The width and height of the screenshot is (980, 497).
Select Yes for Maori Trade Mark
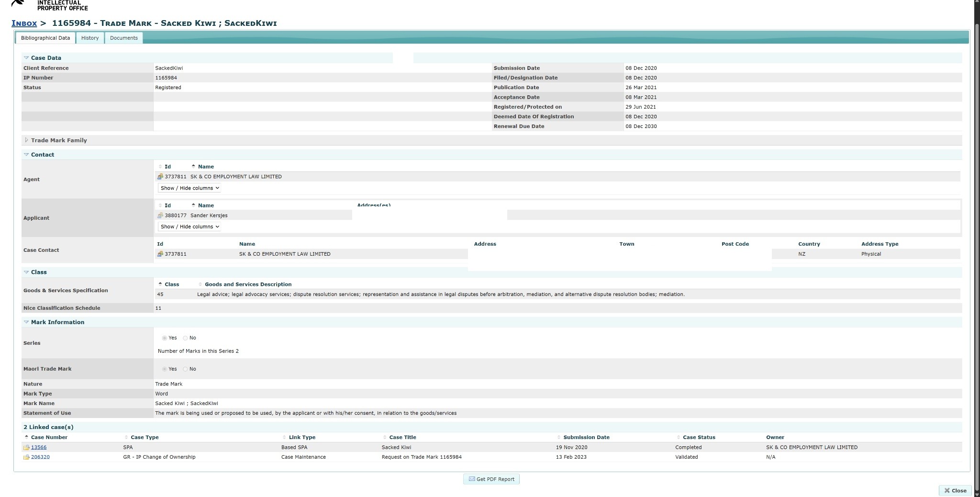point(164,369)
